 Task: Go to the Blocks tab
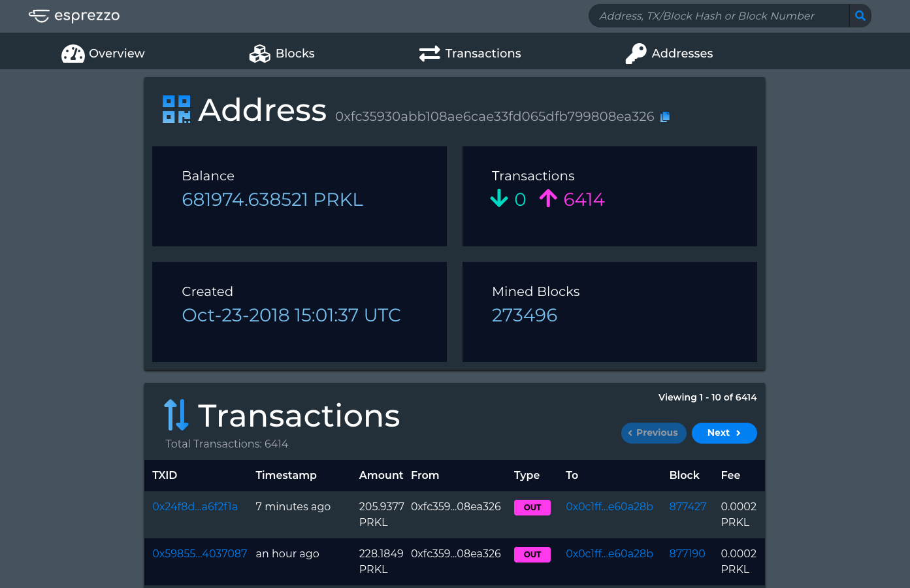point(282,54)
